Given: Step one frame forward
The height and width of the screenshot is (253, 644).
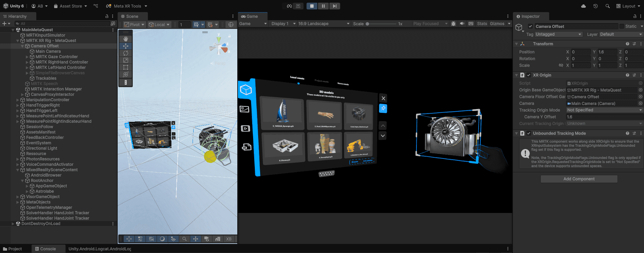Looking at the screenshot, I should 334,6.
